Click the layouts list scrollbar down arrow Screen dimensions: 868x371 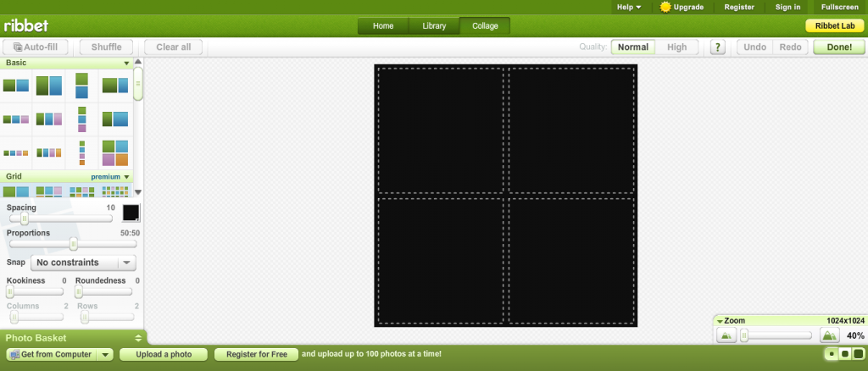138,192
